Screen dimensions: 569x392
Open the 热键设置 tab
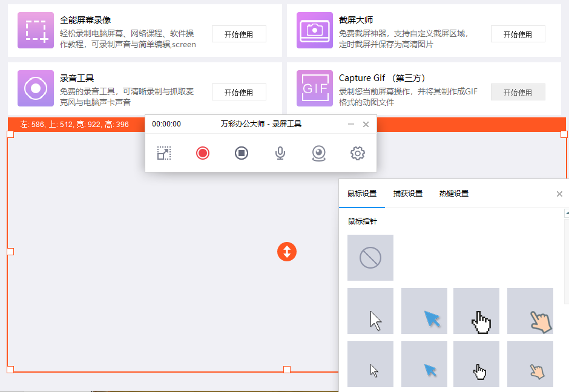[453, 193]
